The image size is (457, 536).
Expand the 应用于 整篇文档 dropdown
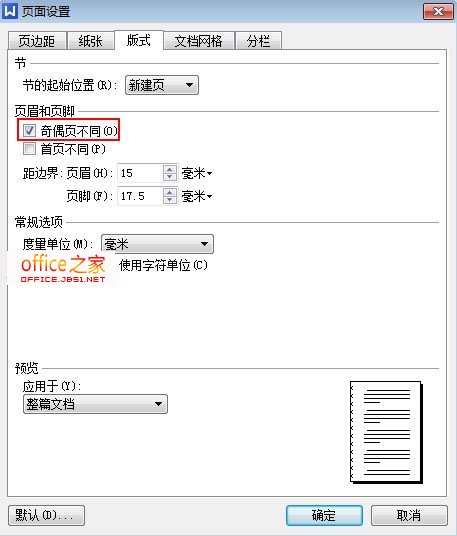click(x=95, y=404)
